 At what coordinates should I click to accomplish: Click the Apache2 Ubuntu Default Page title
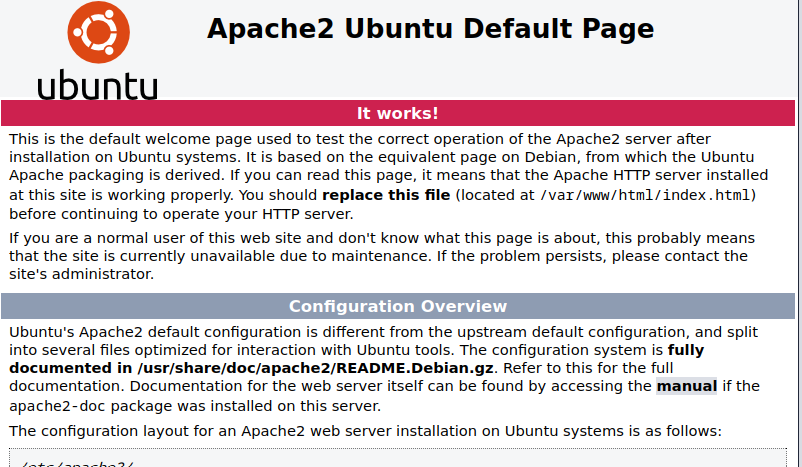(x=430, y=28)
